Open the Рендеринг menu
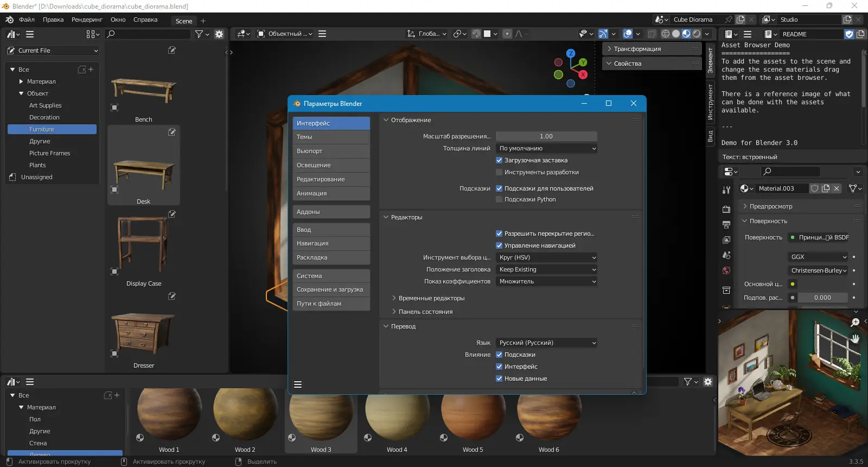Screen dimensions: 868x467 click(x=87, y=20)
